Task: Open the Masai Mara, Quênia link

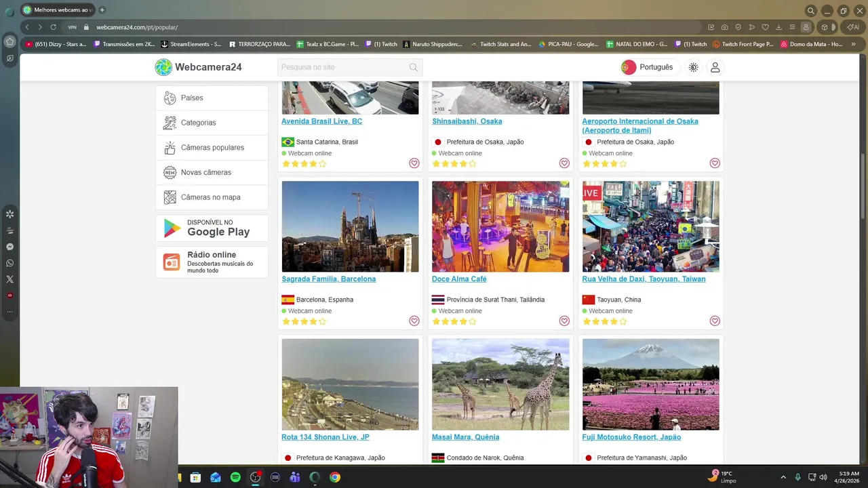Action: click(465, 437)
